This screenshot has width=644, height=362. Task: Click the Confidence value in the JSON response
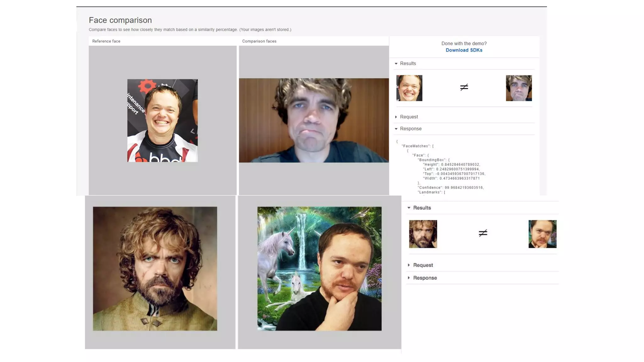(464, 188)
